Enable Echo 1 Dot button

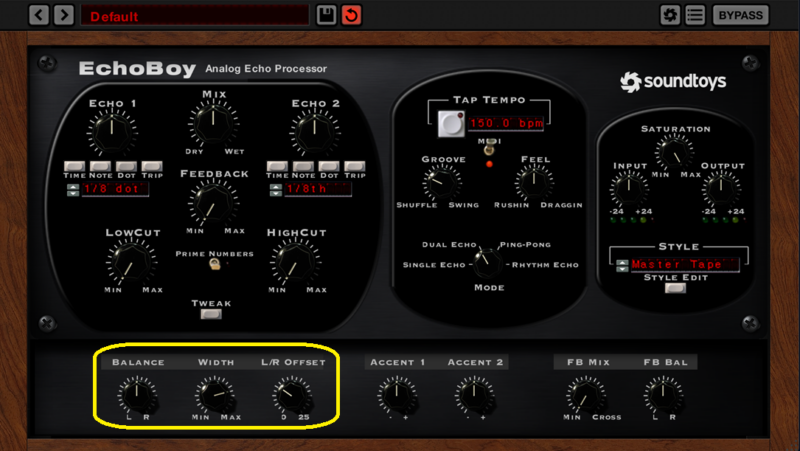[x=126, y=166]
